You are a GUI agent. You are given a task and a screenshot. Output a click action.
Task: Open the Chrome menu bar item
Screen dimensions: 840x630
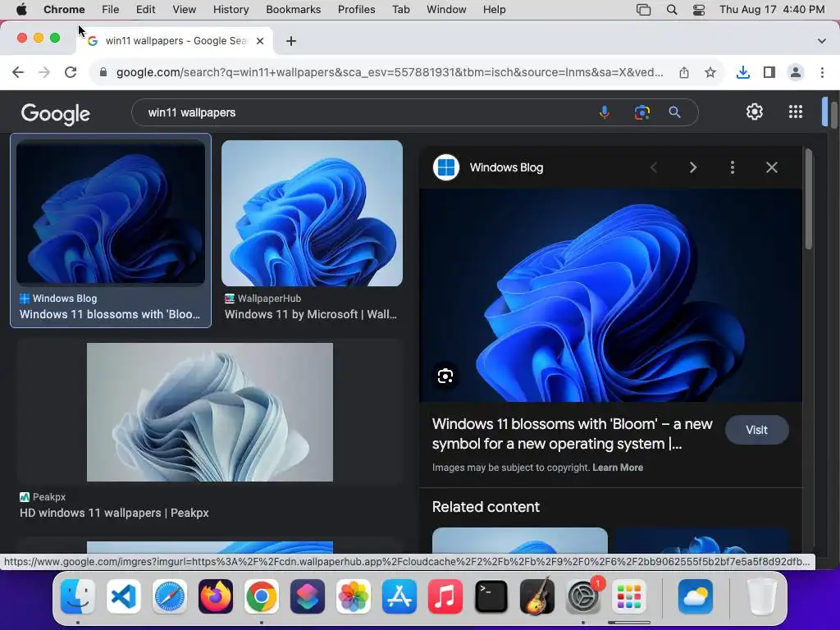pyautogui.click(x=64, y=10)
